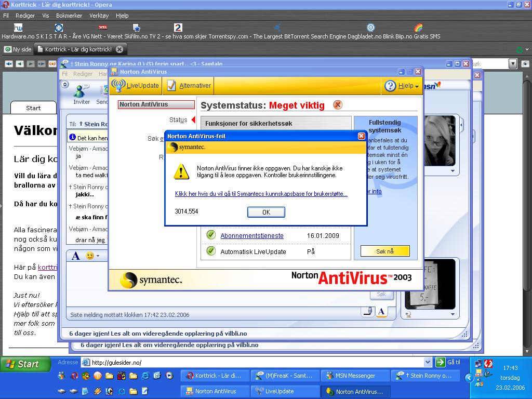Open Hjelp menu in Opera menu bar
This screenshot has width=532, height=399.
point(122,16)
